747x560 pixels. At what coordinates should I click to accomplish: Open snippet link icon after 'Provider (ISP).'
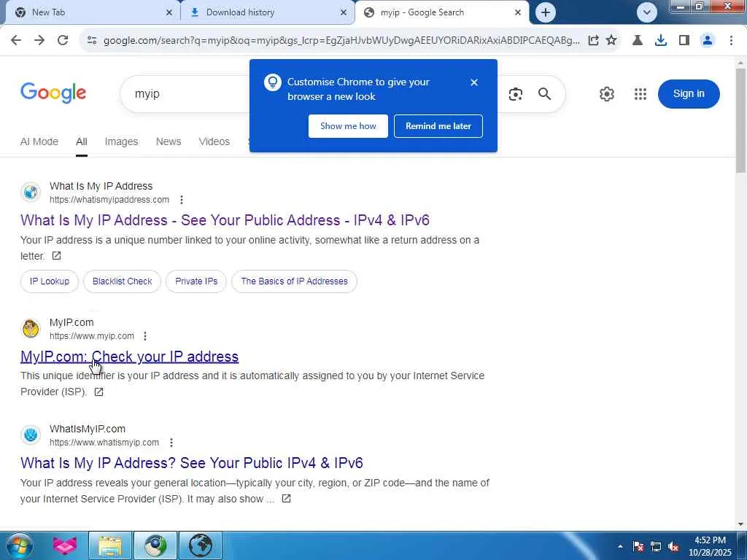(98, 392)
